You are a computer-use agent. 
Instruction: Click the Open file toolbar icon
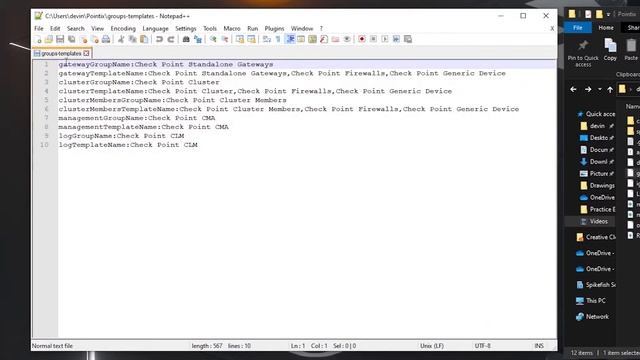coord(49,39)
